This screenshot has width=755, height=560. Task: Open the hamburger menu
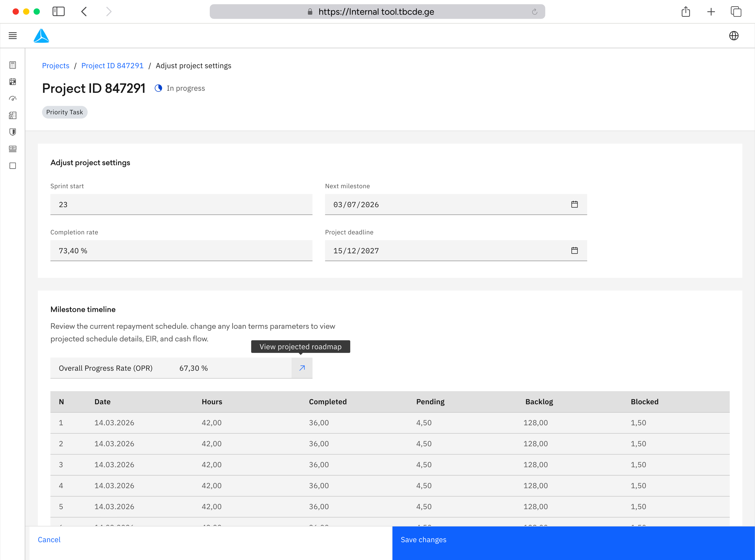tap(13, 36)
